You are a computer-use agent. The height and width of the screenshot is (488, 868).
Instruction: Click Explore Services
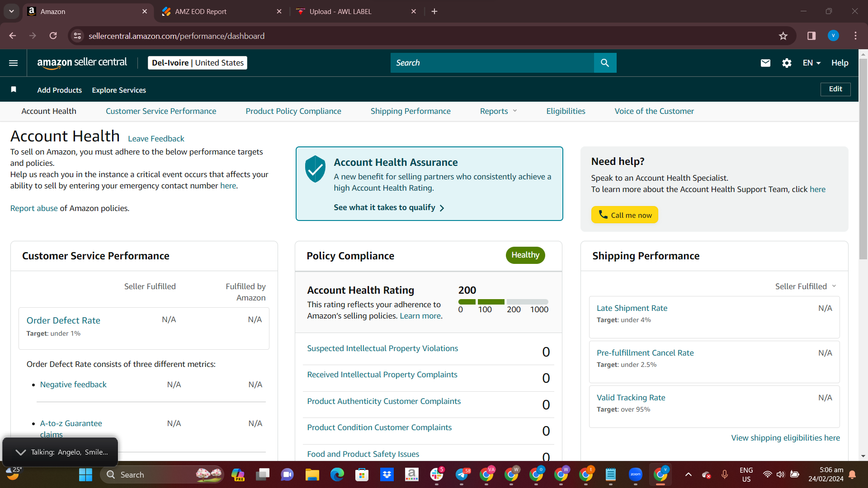(119, 90)
